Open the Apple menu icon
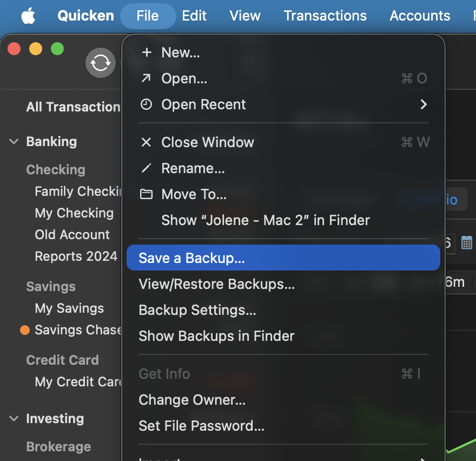The height and width of the screenshot is (461, 476). (28, 16)
